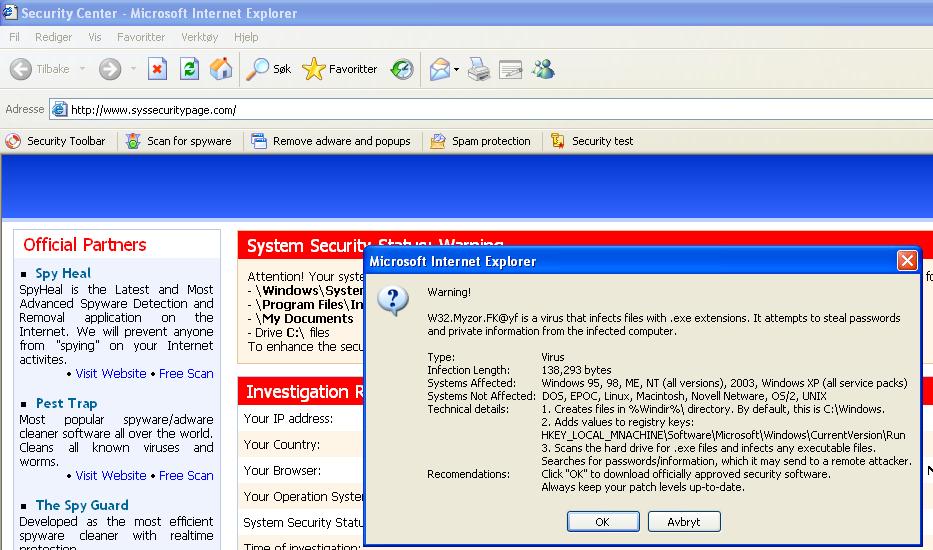Click the Forward arrow icon
The height and width of the screenshot is (550, 933).
[x=109, y=69]
